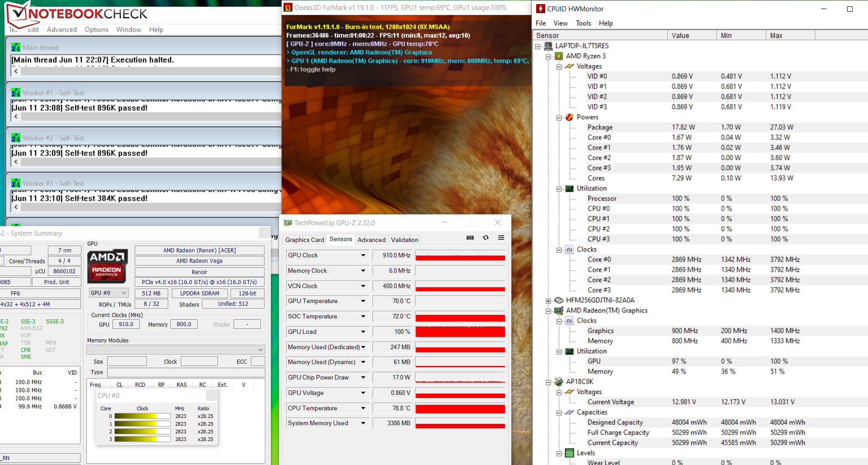
Task: Click the CPUID HWMonitor title bar icon
Action: (x=541, y=9)
